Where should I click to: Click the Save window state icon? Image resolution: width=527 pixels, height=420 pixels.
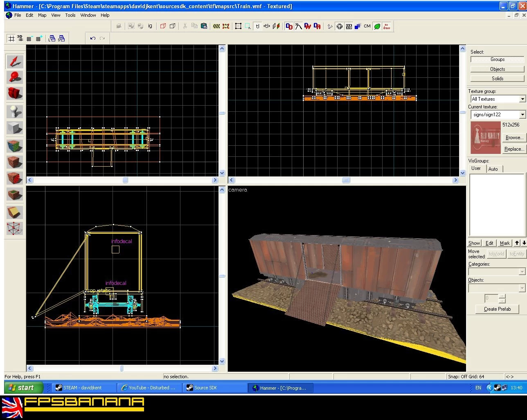click(61, 38)
